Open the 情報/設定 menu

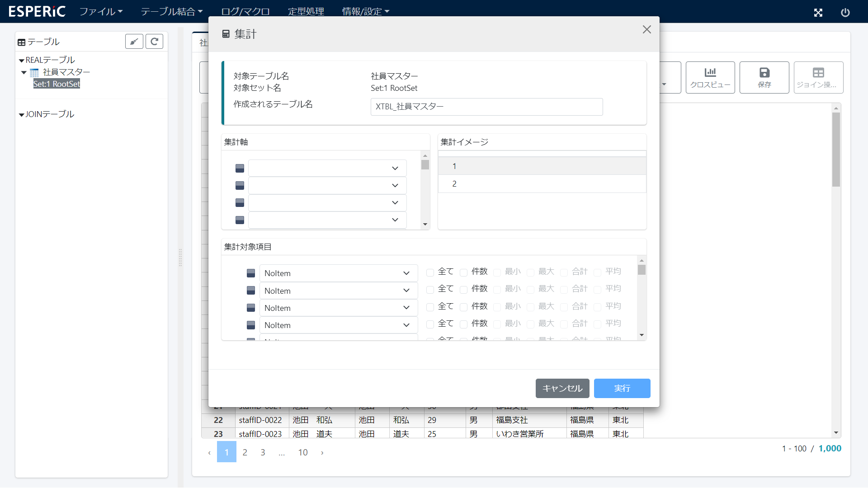[365, 11]
